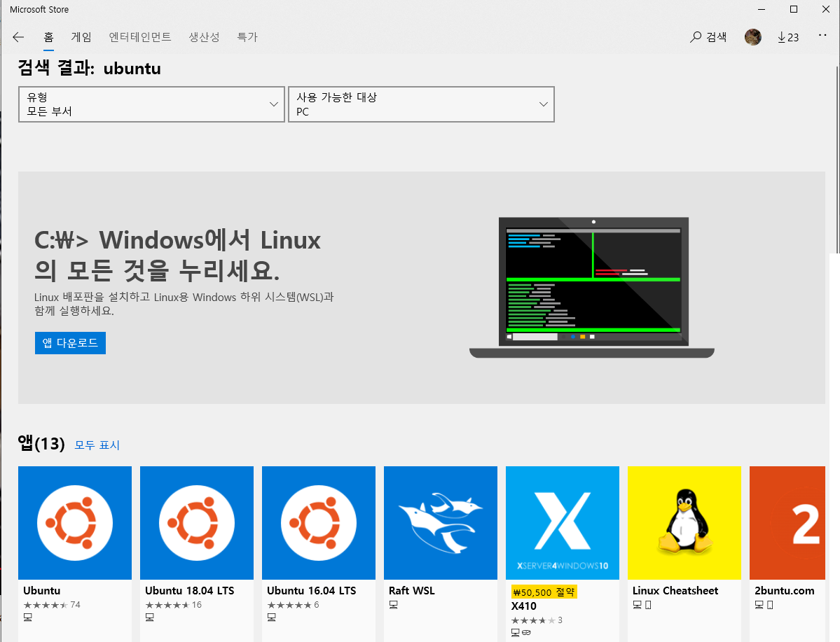
Task: Click the PC device icon under Ubuntu 18.04 LTS
Action: [x=150, y=617]
